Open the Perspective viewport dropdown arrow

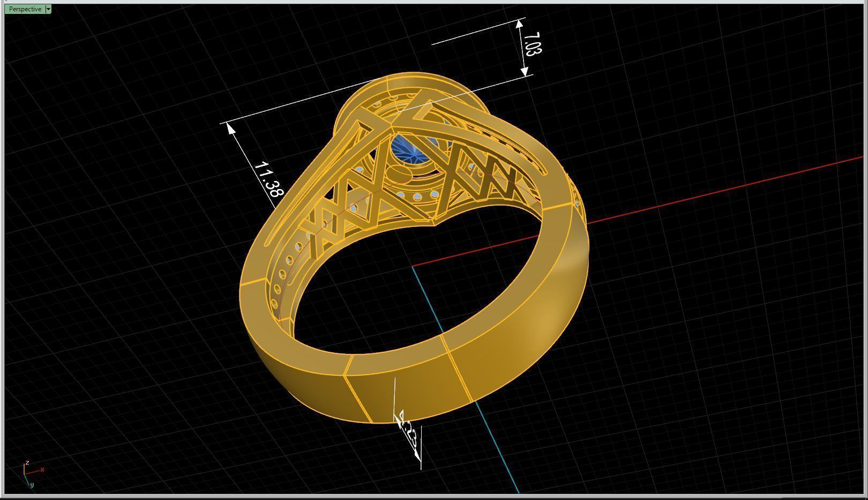pos(48,9)
